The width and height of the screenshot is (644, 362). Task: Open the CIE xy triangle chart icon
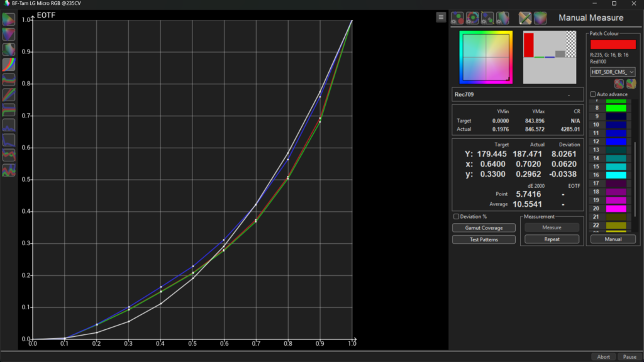pyautogui.click(x=9, y=19)
